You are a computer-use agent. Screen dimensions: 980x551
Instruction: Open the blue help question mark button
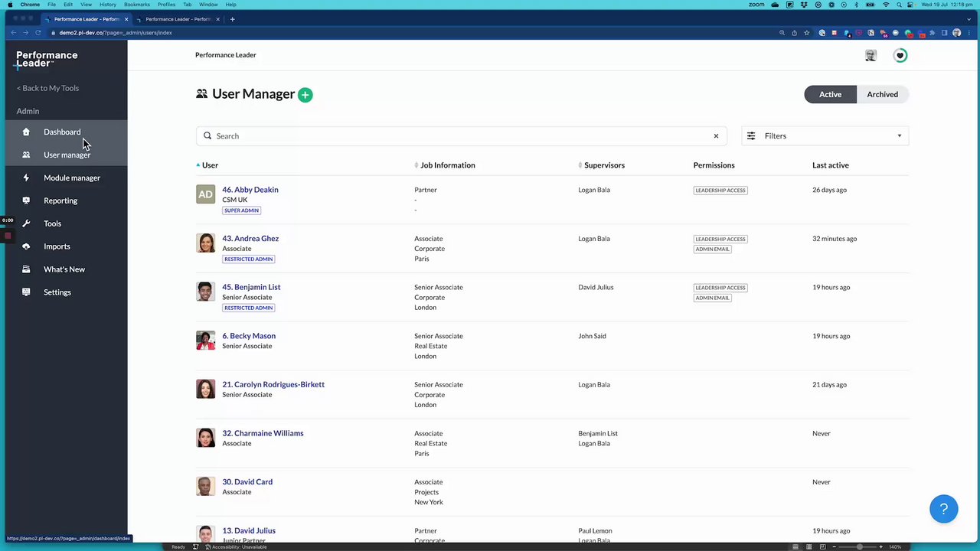tap(944, 509)
